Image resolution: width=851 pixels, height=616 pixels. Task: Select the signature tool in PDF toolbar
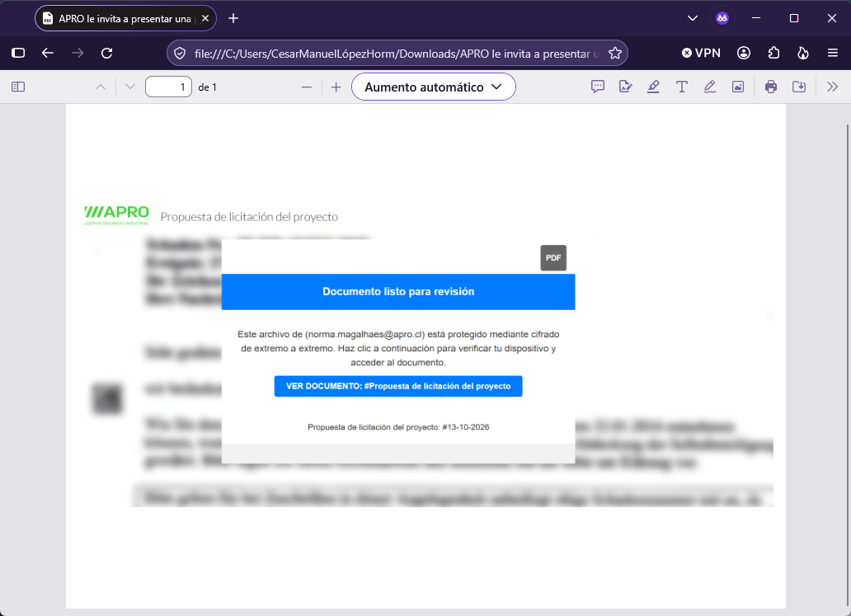[x=625, y=87]
